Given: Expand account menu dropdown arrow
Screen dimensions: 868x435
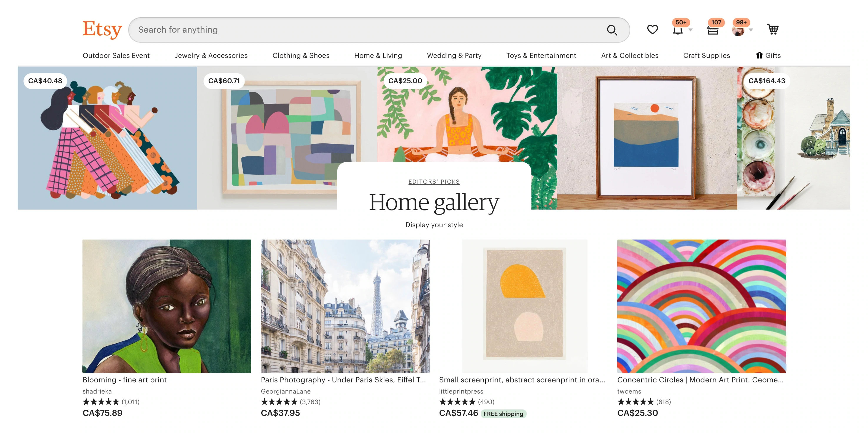Looking at the screenshot, I should [x=751, y=30].
